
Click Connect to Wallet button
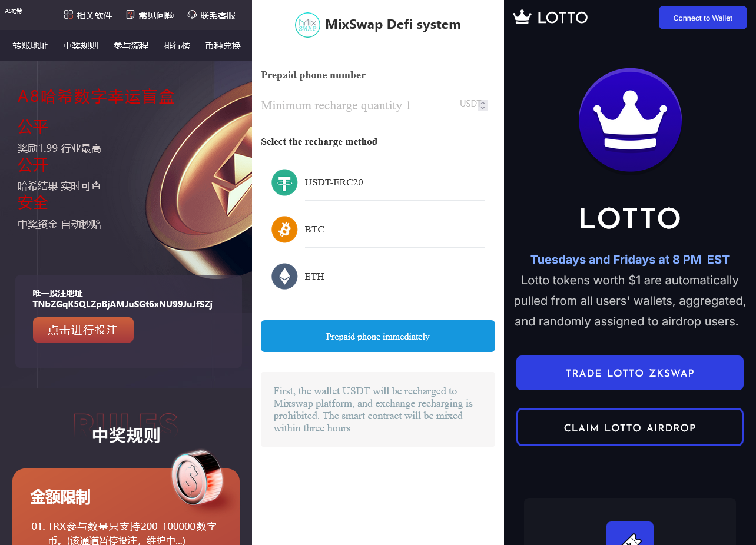[x=703, y=18]
